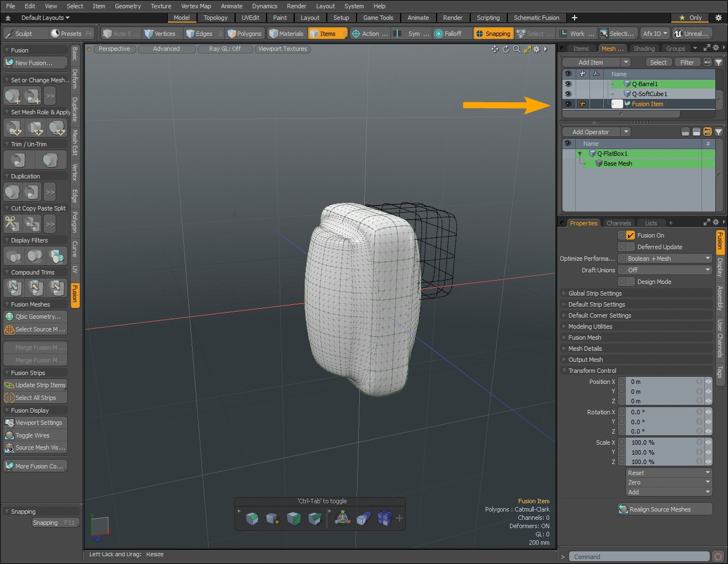Hide the Q-Barrel1 mesh item

pos(568,84)
